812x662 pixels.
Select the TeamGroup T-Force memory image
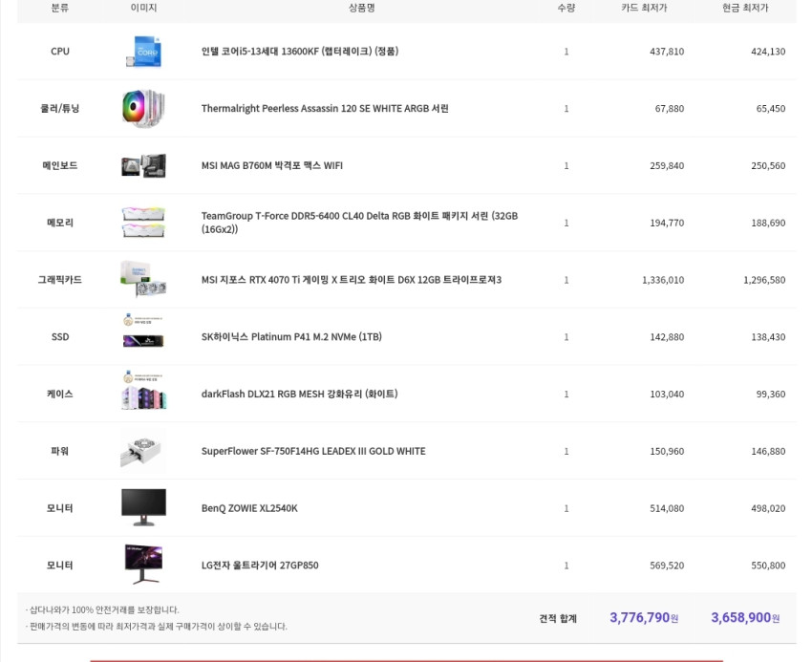click(143, 223)
